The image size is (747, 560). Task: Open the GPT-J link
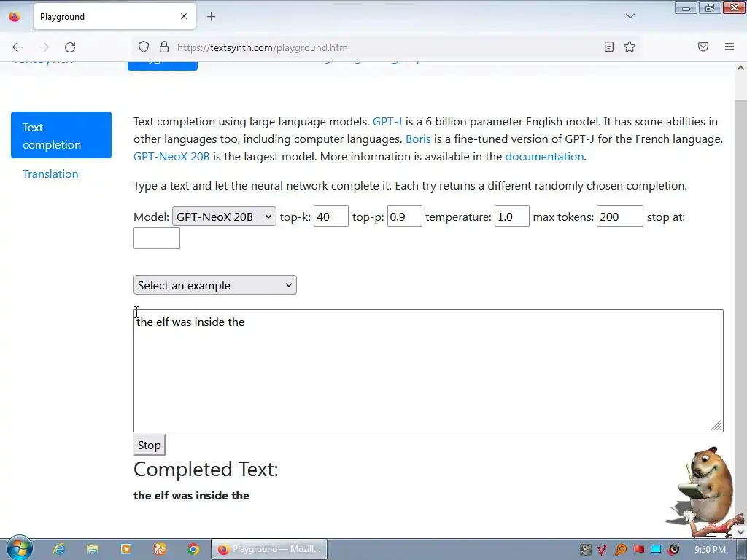(387, 122)
